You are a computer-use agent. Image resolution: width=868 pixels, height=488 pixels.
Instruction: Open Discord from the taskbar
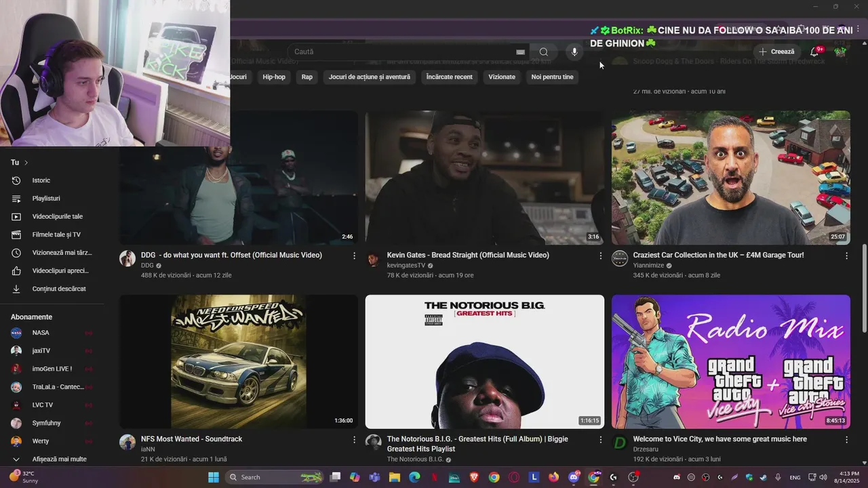[574, 477]
